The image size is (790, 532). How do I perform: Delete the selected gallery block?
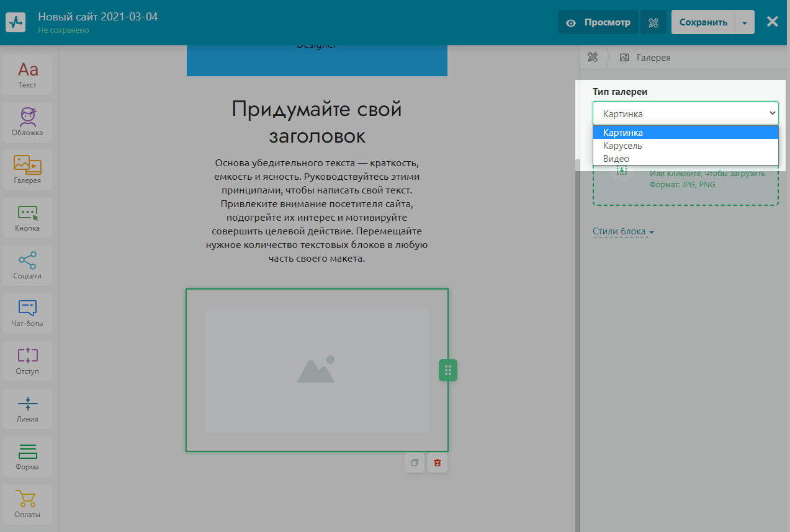tap(438, 463)
